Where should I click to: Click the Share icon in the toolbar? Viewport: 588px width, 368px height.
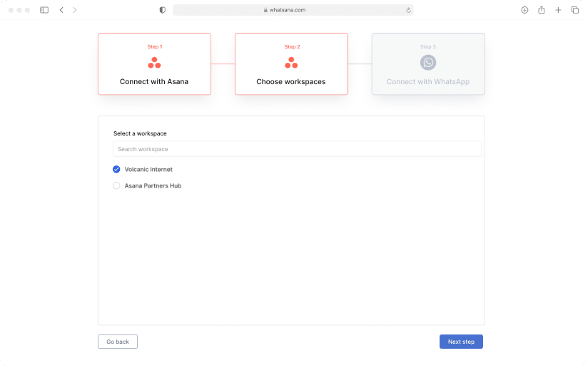click(x=542, y=10)
